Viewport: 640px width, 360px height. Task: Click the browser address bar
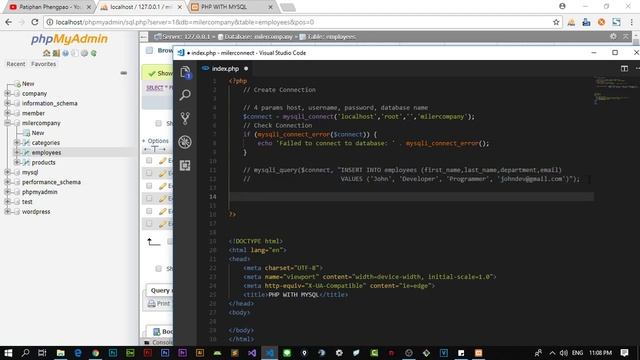(x=302, y=22)
